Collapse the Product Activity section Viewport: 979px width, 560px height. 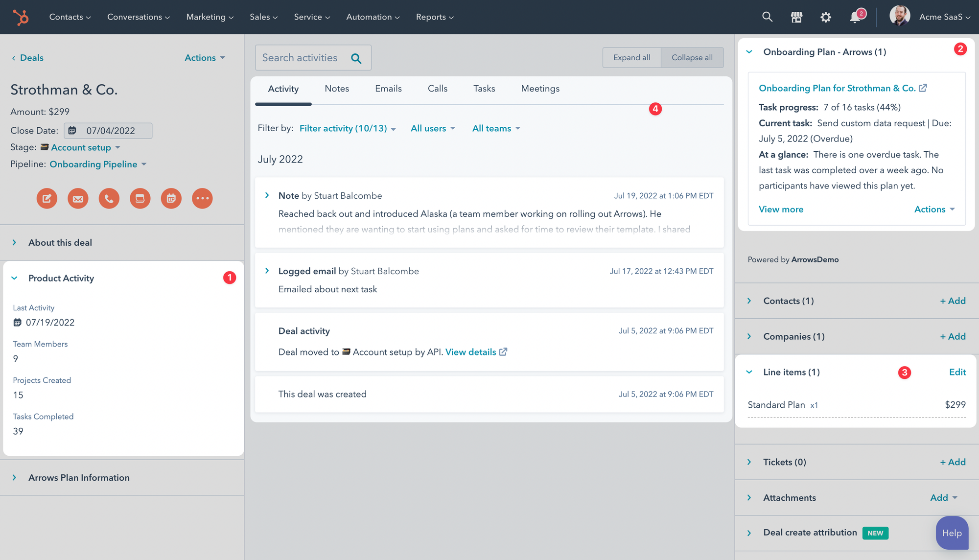[15, 278]
